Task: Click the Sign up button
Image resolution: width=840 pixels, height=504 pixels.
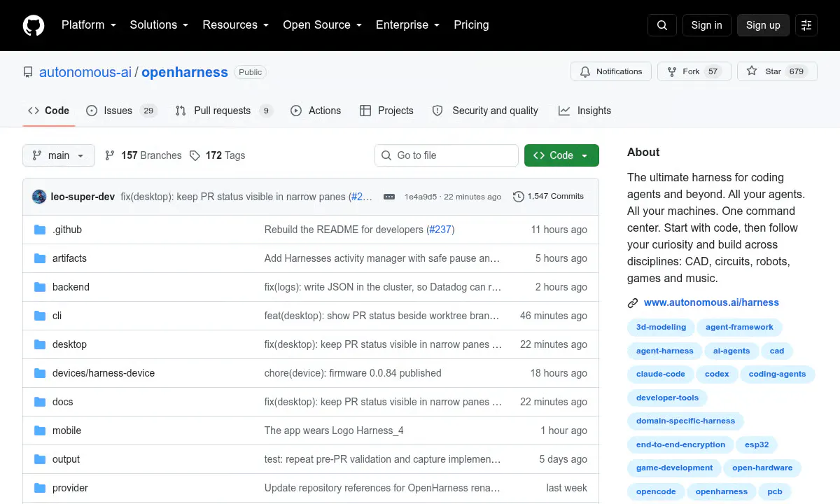Action: coord(763,25)
